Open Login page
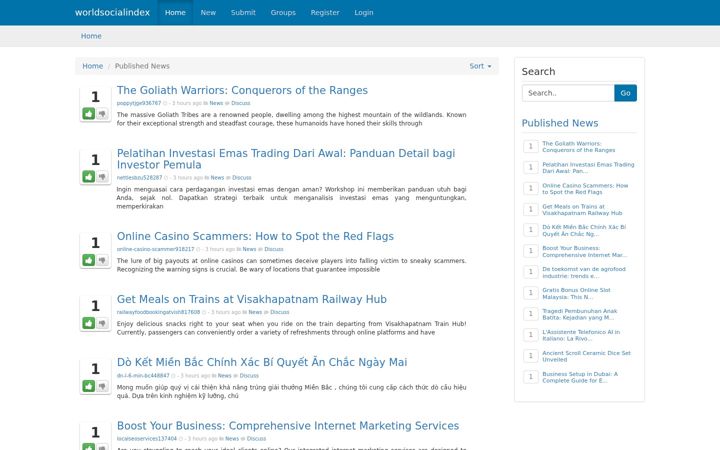The height and width of the screenshot is (450, 720). point(364,12)
